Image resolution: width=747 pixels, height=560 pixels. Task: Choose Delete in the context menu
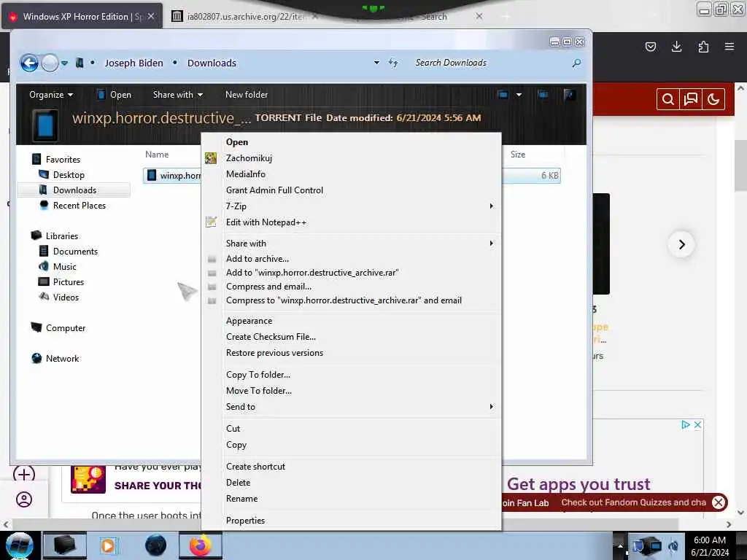(x=351, y=483)
